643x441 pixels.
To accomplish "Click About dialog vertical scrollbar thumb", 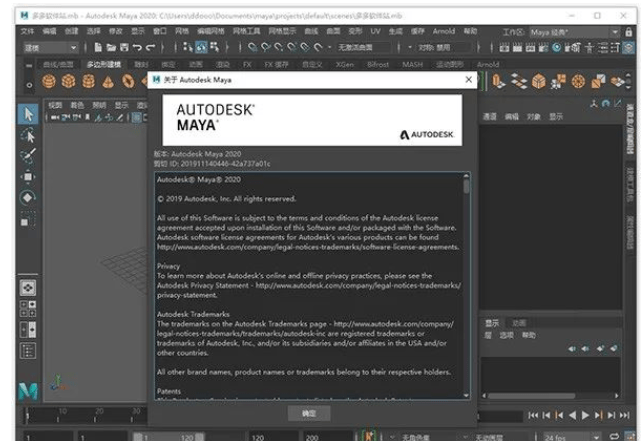I will (466, 185).
